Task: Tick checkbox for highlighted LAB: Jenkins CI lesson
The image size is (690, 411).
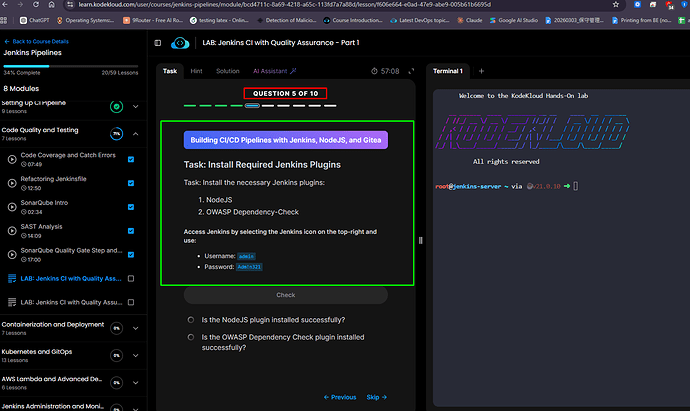Action: coord(131,279)
